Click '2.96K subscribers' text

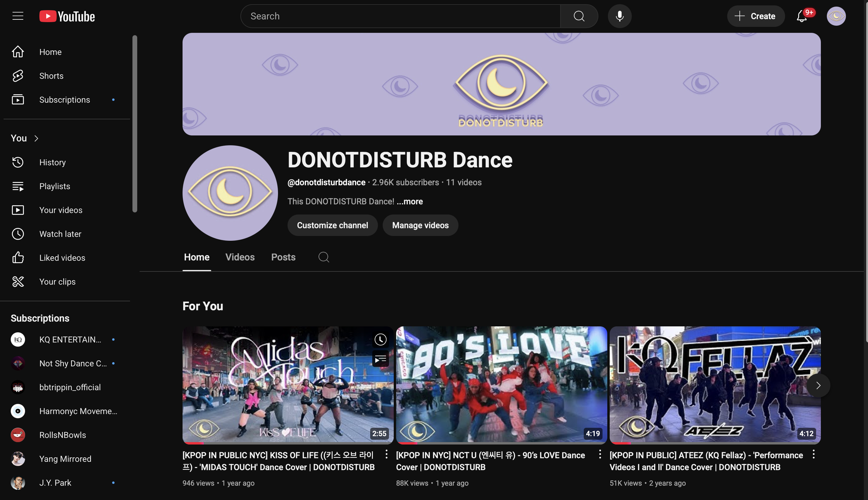(x=405, y=183)
